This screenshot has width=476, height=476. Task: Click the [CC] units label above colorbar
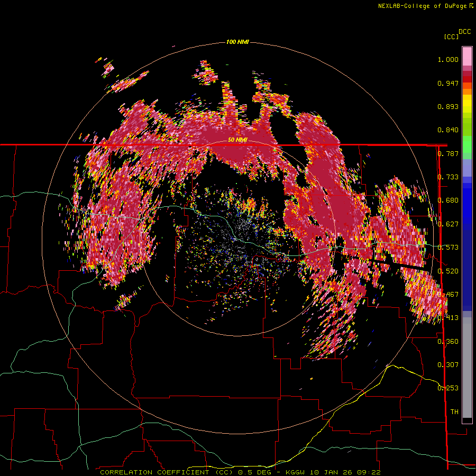pos(451,36)
